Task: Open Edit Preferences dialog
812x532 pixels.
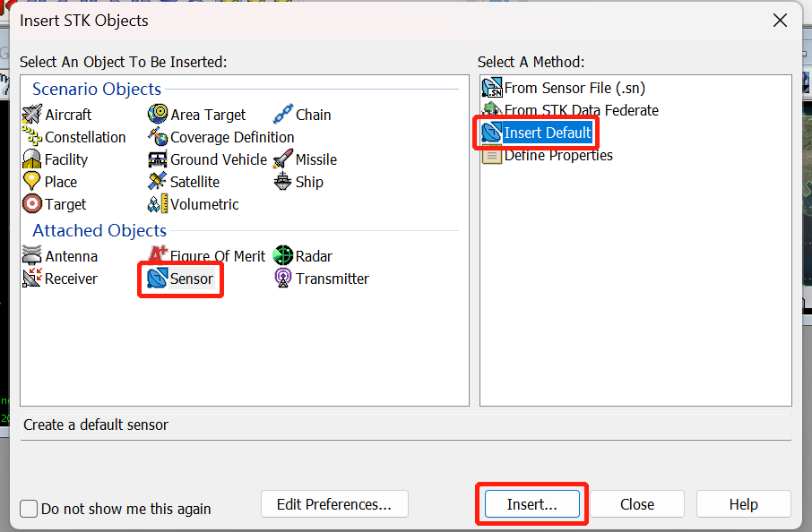Action: pyautogui.click(x=334, y=504)
